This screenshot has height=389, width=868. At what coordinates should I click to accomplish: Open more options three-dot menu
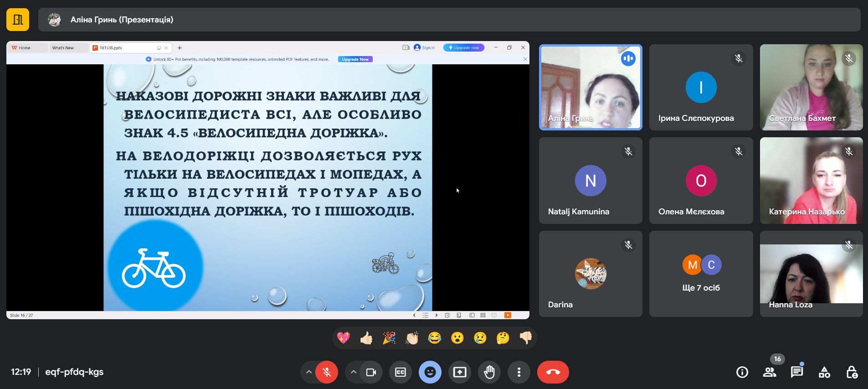coord(519,372)
